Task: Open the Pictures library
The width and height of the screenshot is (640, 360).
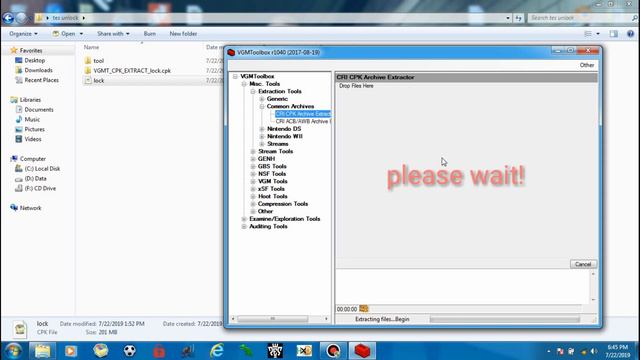Action: click(x=34, y=129)
